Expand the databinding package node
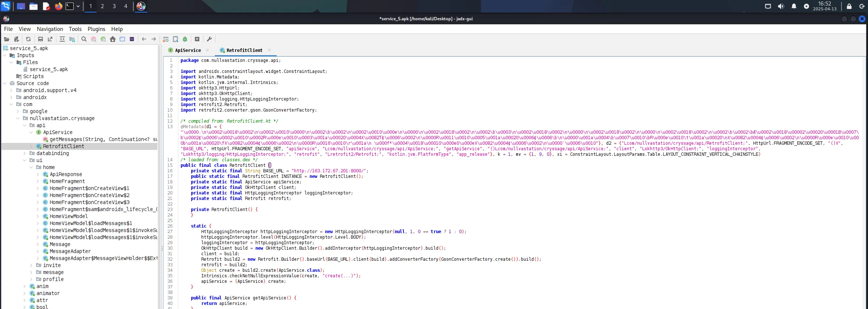The image size is (868, 309). click(x=25, y=153)
